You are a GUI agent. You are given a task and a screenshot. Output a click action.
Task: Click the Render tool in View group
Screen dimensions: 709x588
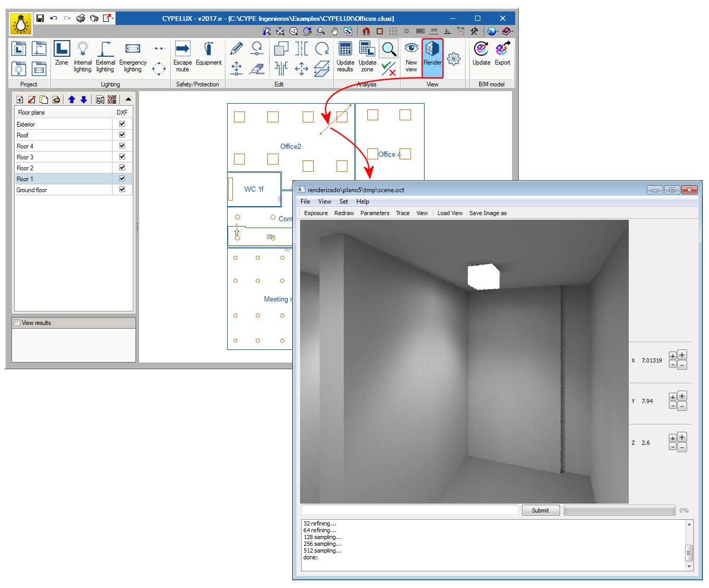click(432, 55)
